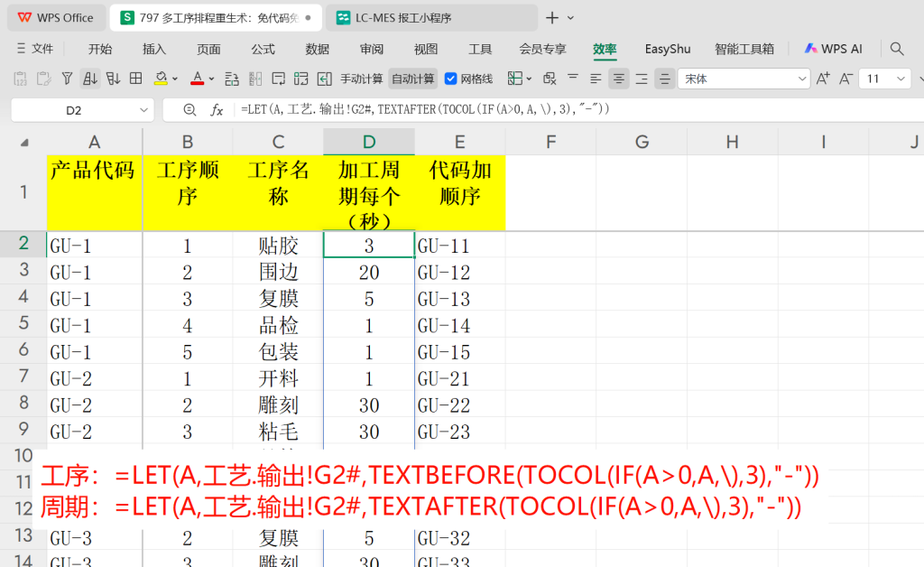Switch to the 插入 ribbon tab
Screen dimensions: 924x567
pyautogui.click(x=154, y=49)
